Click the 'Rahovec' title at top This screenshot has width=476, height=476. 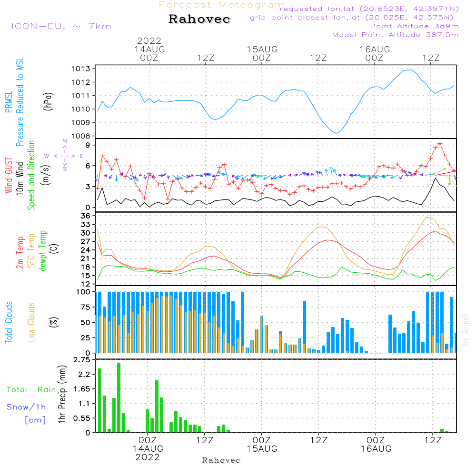pos(199,19)
